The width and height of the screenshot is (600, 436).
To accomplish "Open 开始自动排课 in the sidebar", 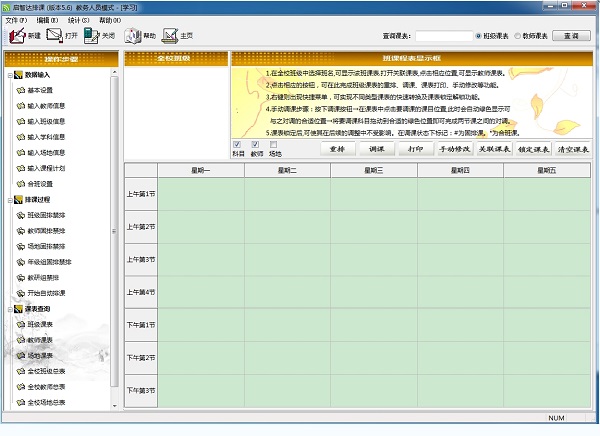I will tap(48, 292).
